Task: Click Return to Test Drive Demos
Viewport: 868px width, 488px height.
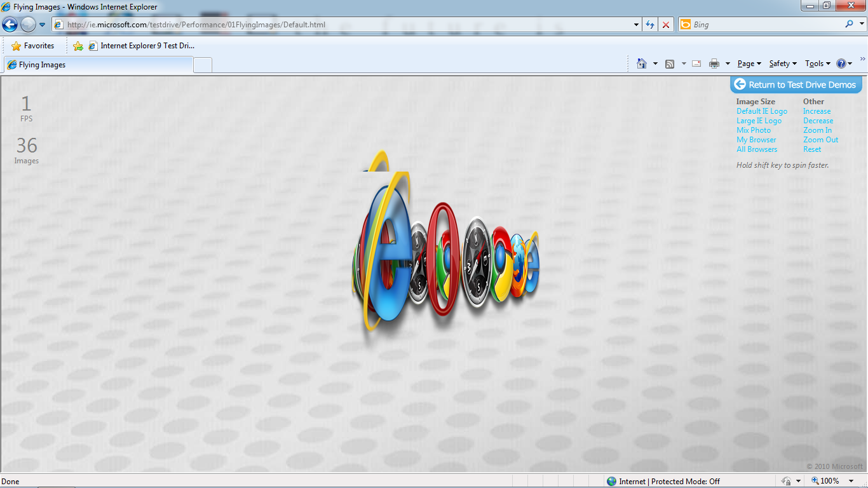Action: [796, 84]
